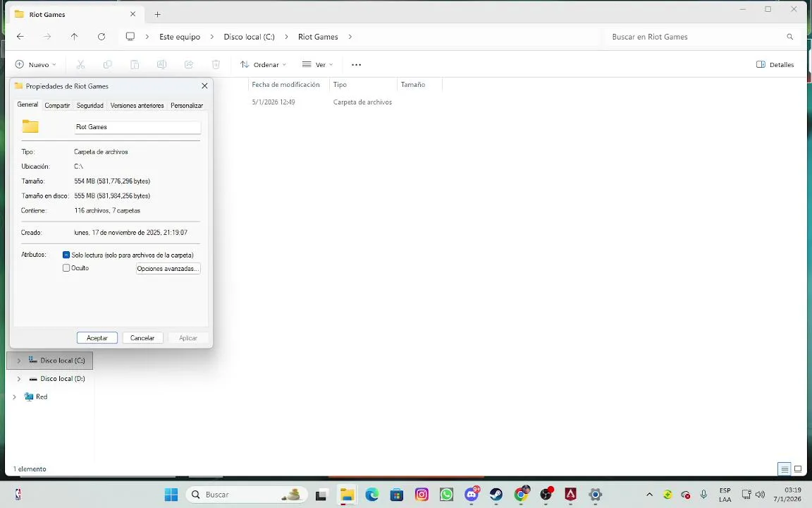
Task: Toggle Solo lectura read-only checkbox
Action: click(66, 255)
